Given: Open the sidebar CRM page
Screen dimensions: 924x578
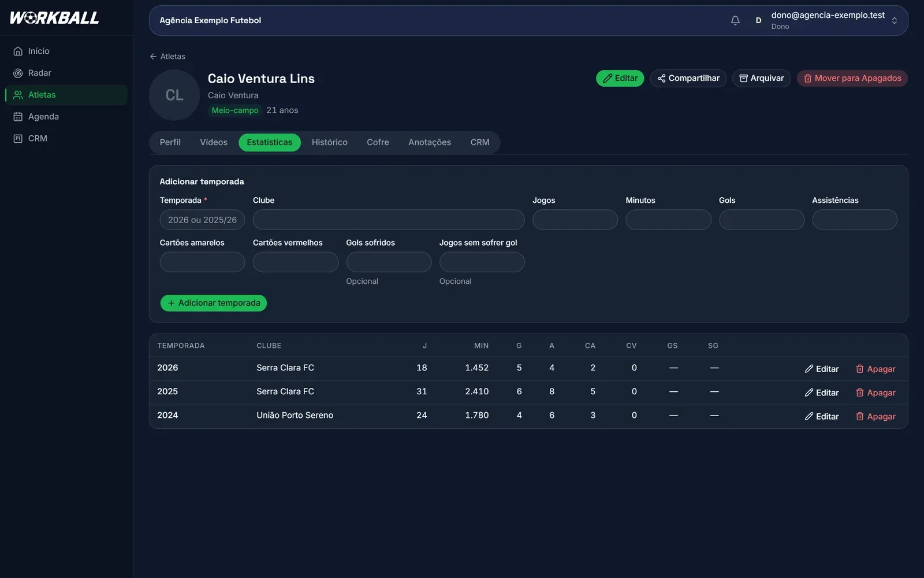Looking at the screenshot, I should click(66, 139).
